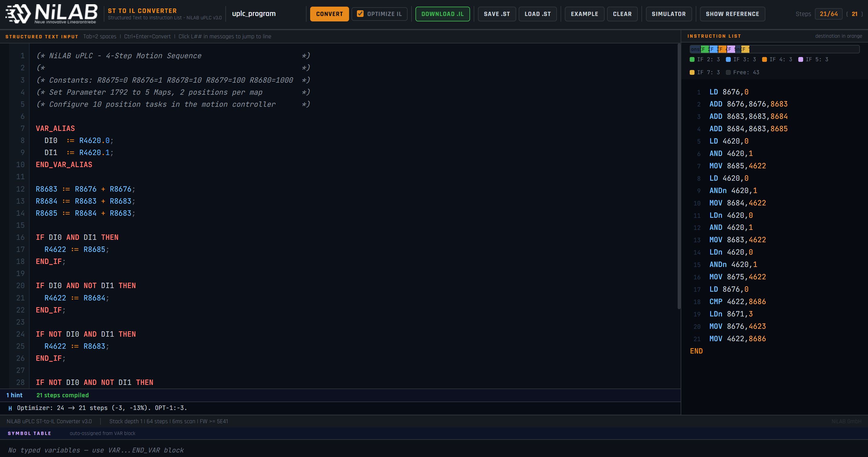
Task: Clear the editor contents
Action: point(622,14)
